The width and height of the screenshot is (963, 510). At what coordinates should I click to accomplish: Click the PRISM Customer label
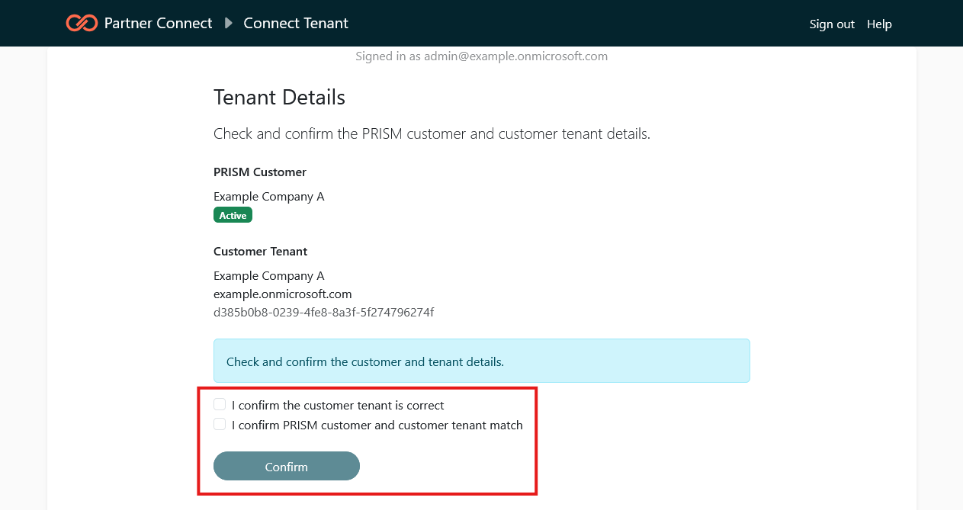[x=260, y=172]
